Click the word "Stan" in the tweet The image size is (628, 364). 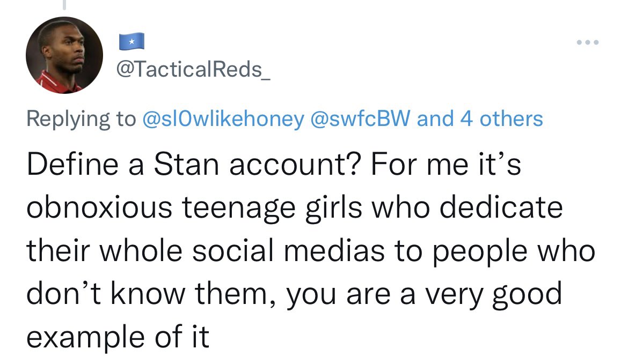click(x=187, y=165)
